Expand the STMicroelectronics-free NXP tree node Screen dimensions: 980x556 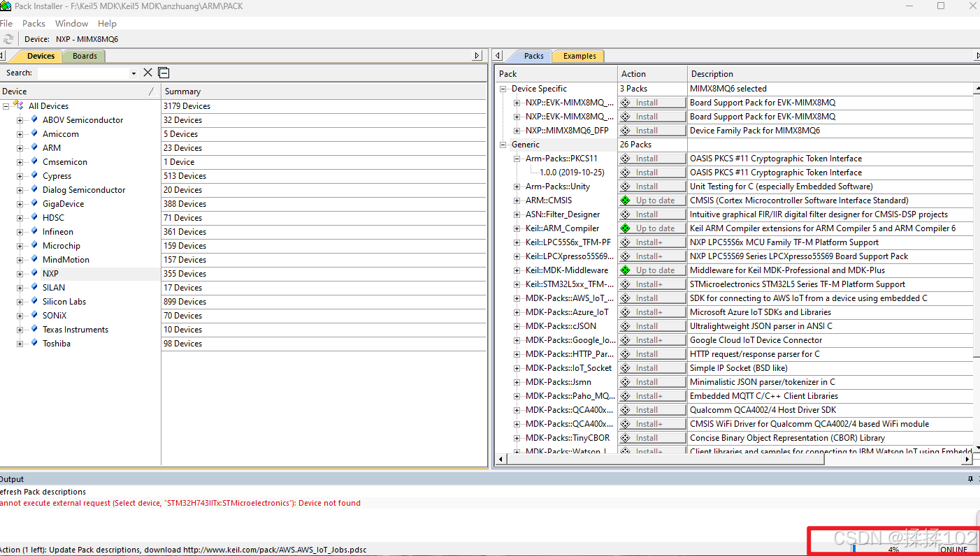point(20,274)
